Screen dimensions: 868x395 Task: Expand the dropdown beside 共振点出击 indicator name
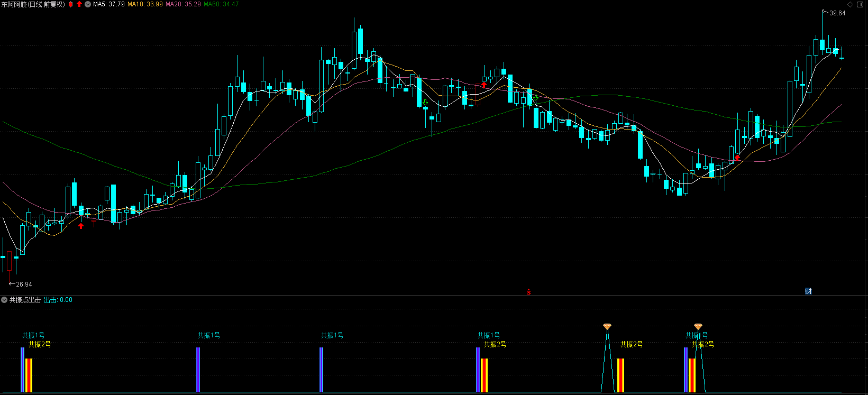click(4, 300)
